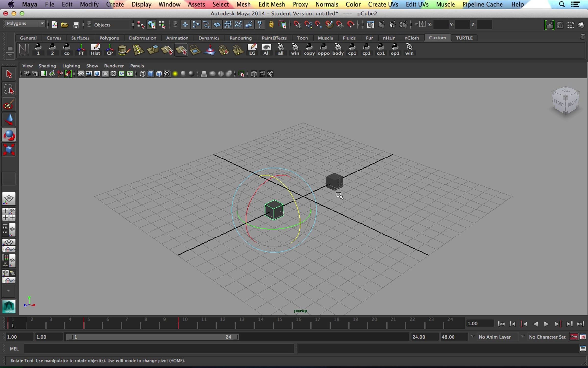Switch to the Move tool
Screen dimensions: 588x368
(9, 120)
